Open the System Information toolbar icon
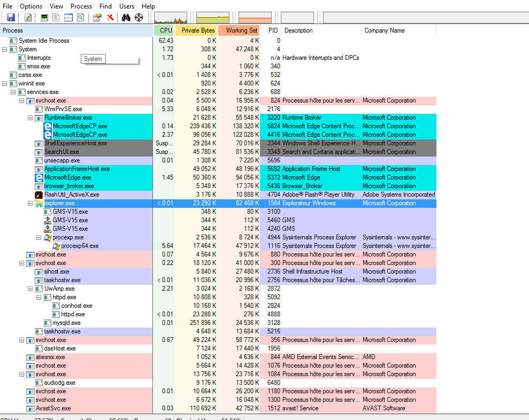Viewport: 529px width, 420px height. coord(44,18)
